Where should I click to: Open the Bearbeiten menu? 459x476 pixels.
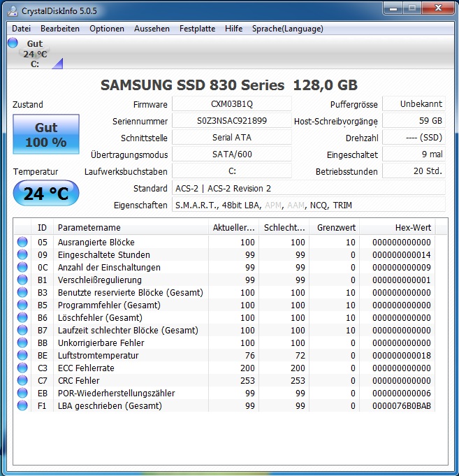(x=60, y=29)
